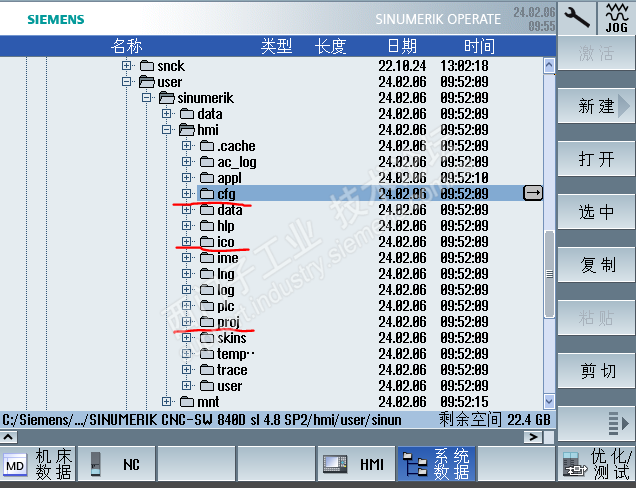Select the JOG mode icon
The width and height of the screenshot is (636, 488).
pos(617,18)
